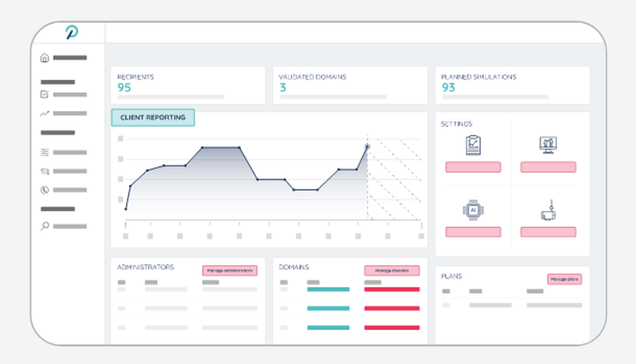The width and height of the screenshot is (636, 364).
Task: Open the Planned Simulations 93 card
Action: (512, 86)
